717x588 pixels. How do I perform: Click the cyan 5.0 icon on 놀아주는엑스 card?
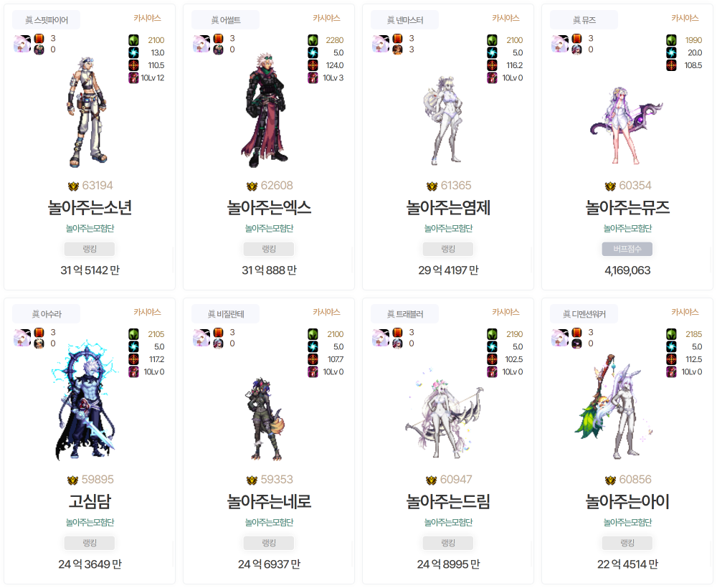point(313,52)
